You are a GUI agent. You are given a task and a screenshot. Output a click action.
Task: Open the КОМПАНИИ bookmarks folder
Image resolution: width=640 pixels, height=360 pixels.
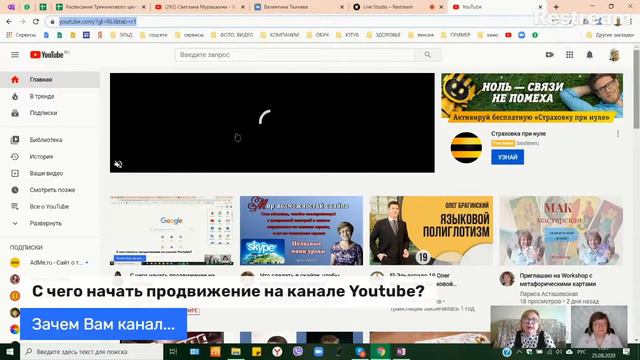click(x=280, y=35)
